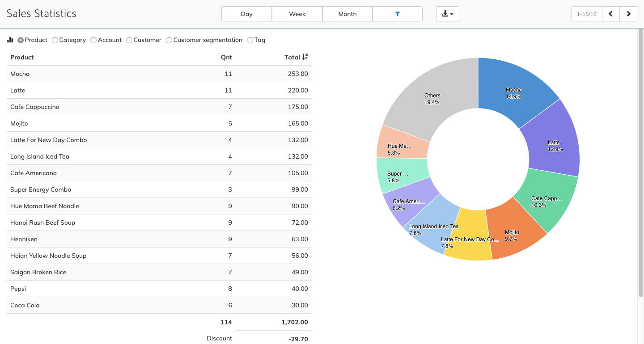Image resolution: width=644 pixels, height=344 pixels.
Task: Click the Super Energy Combo row
Action: point(159,189)
